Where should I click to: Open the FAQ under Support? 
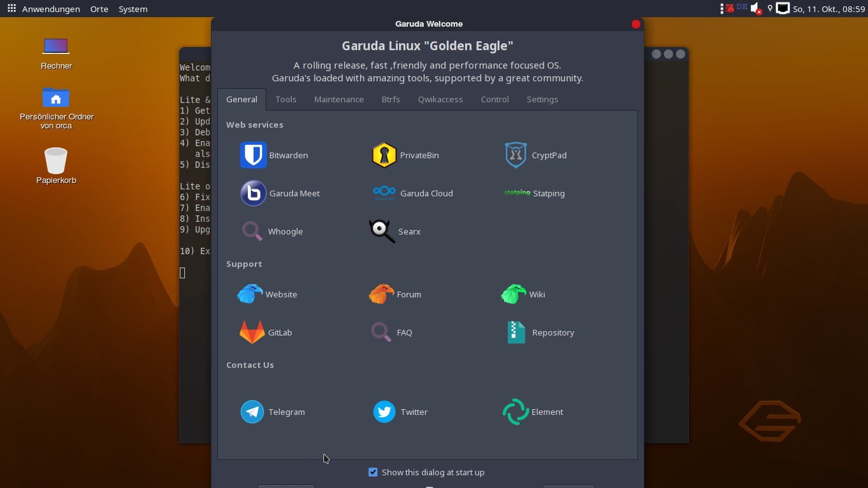point(391,332)
